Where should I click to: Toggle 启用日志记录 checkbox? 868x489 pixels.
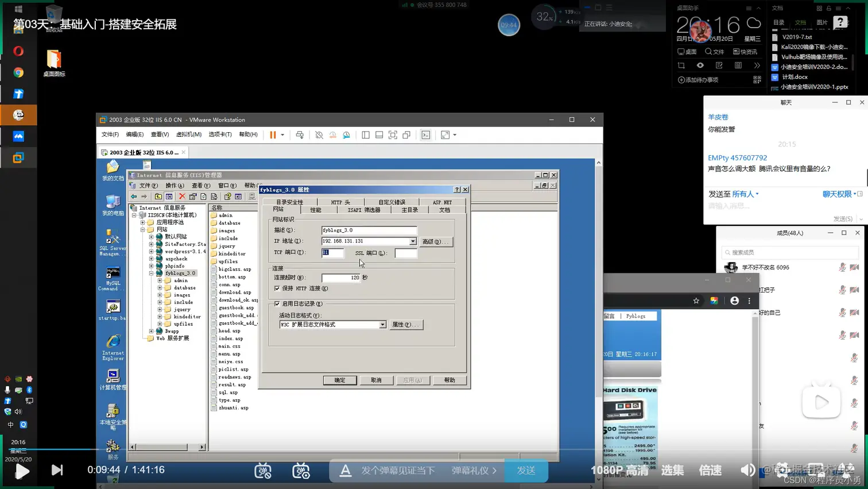click(x=277, y=303)
